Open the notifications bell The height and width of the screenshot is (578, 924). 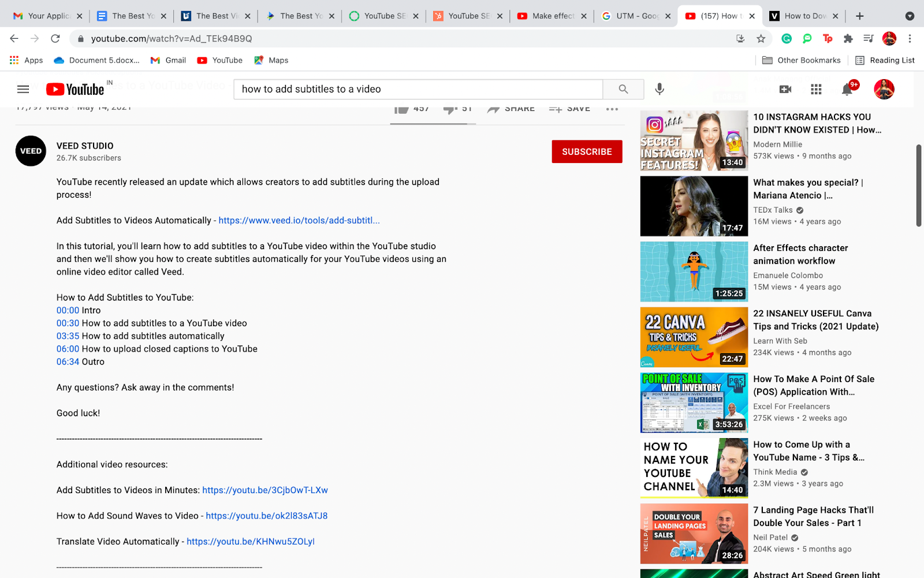tap(847, 89)
